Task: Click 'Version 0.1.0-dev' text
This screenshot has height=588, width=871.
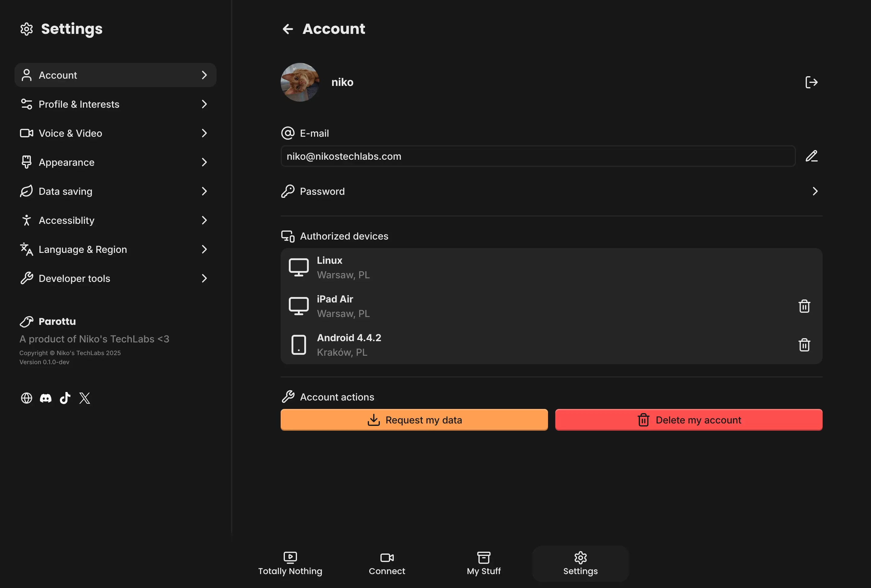Action: point(44,362)
